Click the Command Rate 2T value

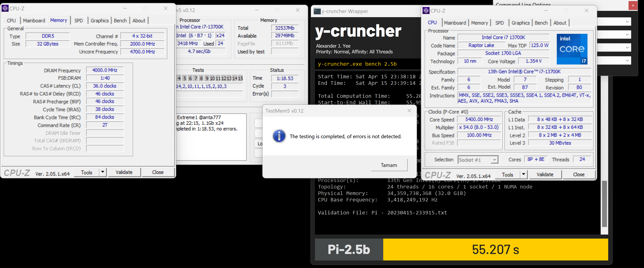[105, 125]
